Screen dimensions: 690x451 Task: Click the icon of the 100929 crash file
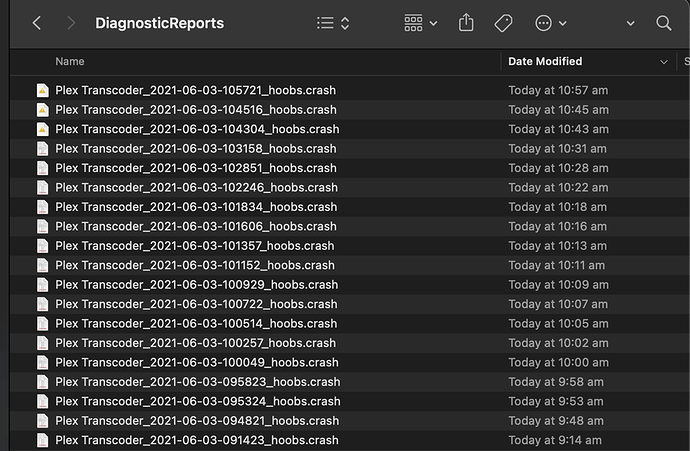(42, 285)
